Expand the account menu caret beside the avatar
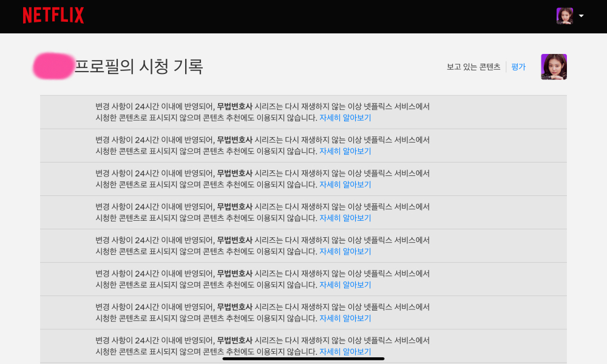This screenshot has width=607, height=364. coord(581,16)
